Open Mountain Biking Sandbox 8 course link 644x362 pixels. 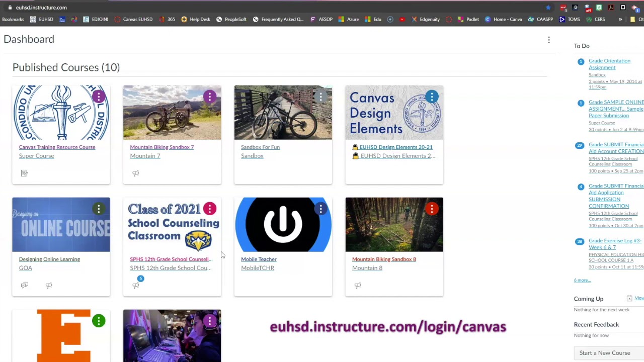coord(384,259)
